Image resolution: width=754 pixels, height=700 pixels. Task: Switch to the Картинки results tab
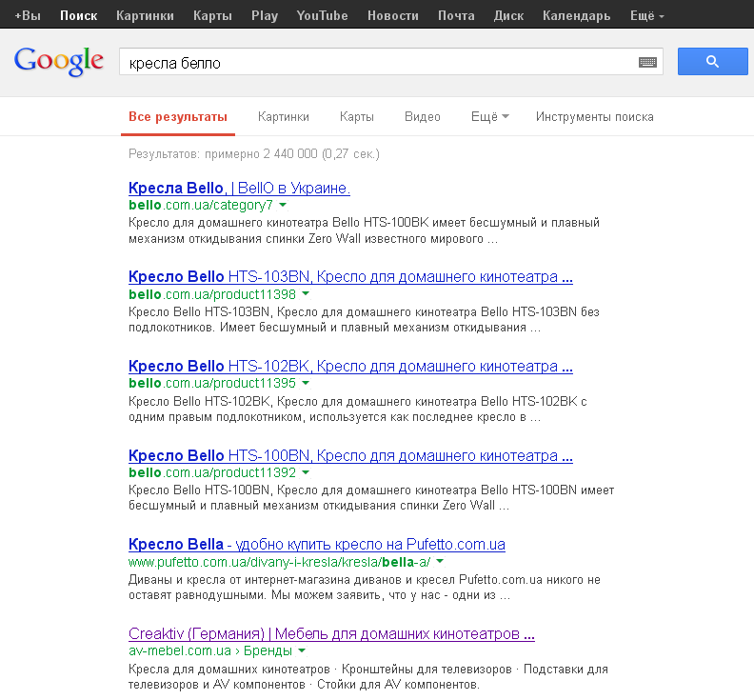(x=284, y=117)
